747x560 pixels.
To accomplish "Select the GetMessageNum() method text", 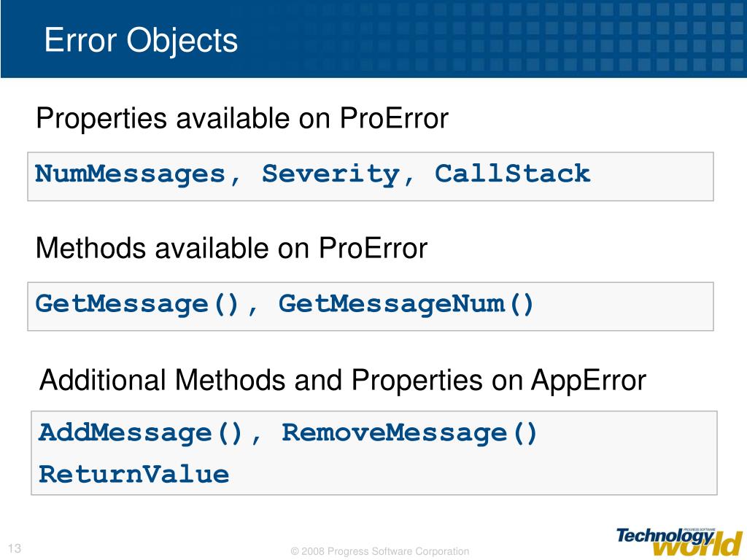I will coord(406,304).
